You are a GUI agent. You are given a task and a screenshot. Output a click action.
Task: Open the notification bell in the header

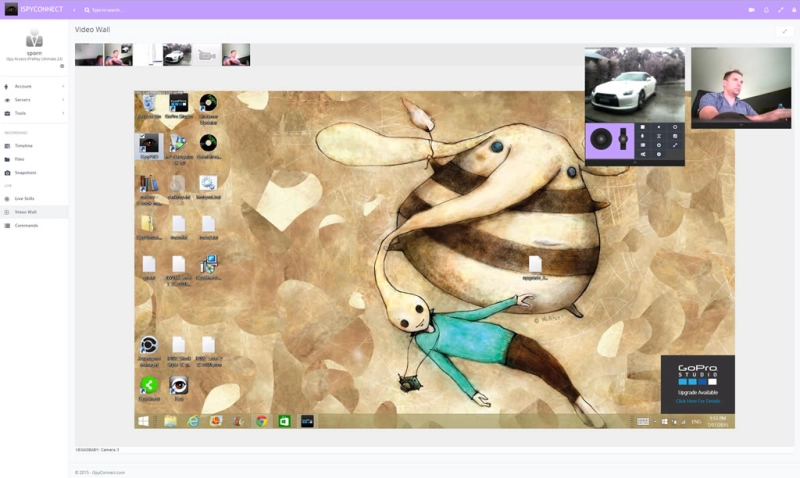click(x=766, y=10)
